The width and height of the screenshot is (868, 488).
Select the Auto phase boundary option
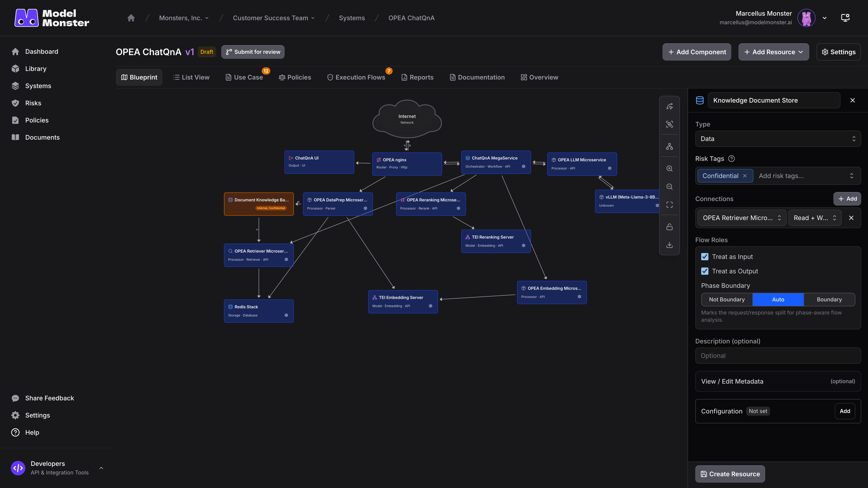point(778,299)
